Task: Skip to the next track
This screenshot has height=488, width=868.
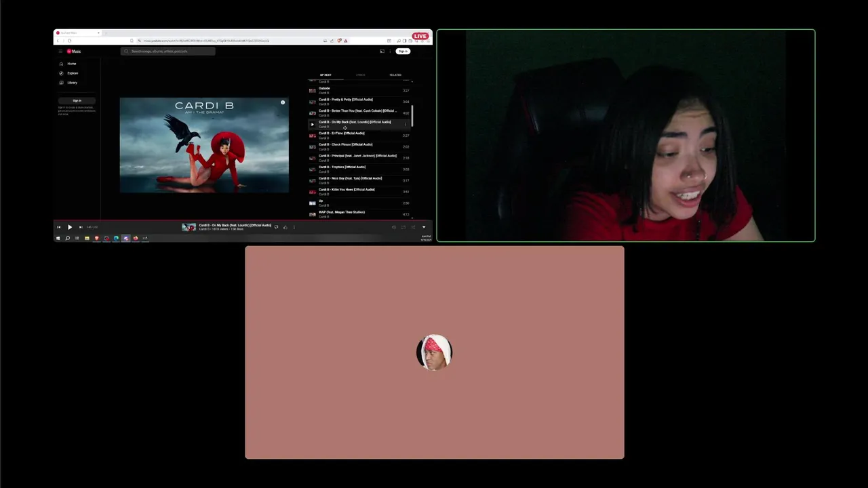Action: coord(81,227)
